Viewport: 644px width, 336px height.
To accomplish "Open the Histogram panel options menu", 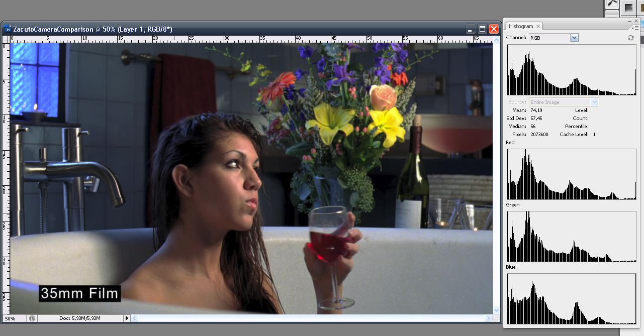I will 635,28.
